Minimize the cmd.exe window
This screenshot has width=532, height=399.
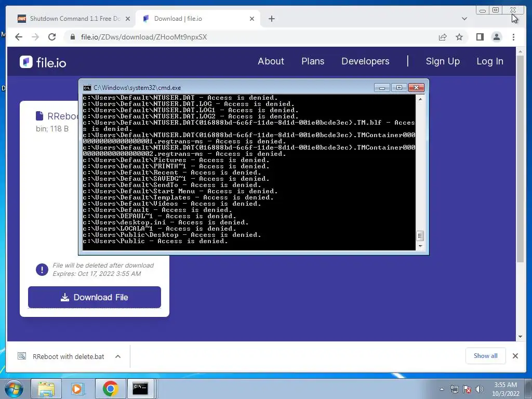click(x=382, y=88)
